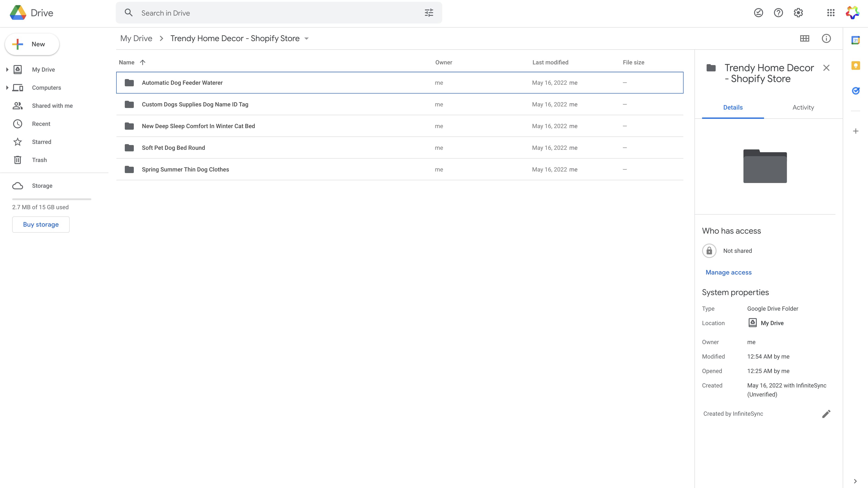Image resolution: width=868 pixels, height=488 pixels.
Task: Select the Details tab
Action: click(733, 108)
